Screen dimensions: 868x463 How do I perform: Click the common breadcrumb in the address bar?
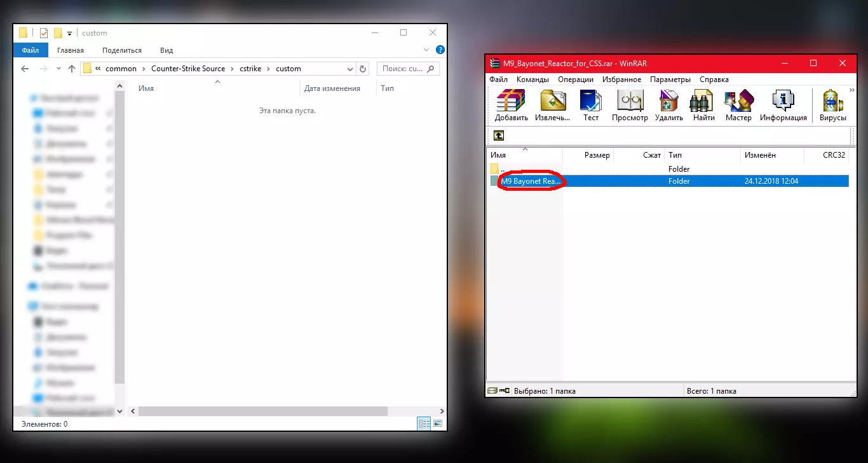(121, 69)
